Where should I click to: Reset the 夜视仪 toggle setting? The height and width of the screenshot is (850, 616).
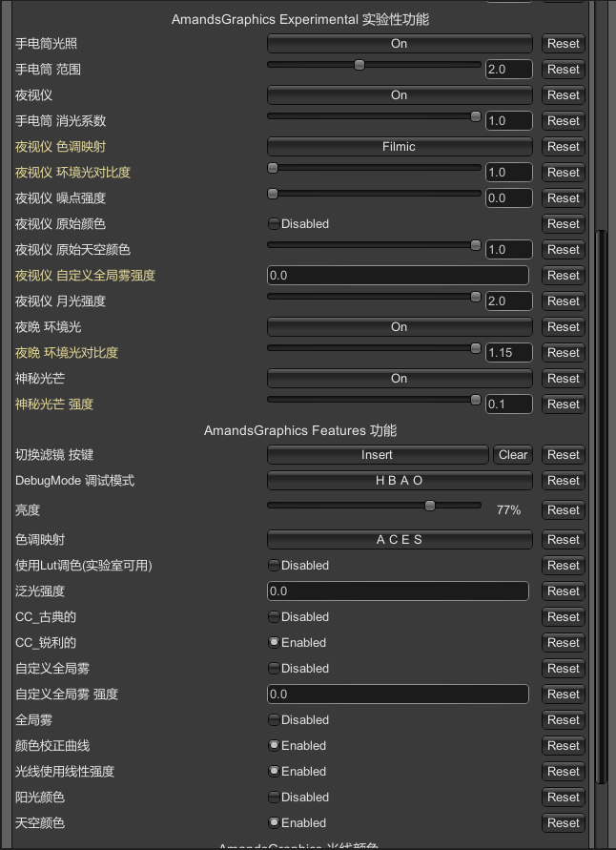[x=564, y=95]
